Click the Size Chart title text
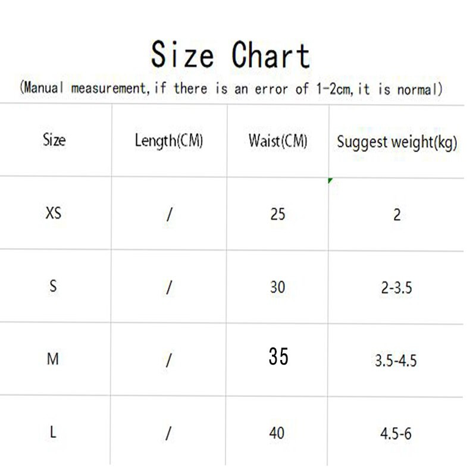 pos(230,55)
